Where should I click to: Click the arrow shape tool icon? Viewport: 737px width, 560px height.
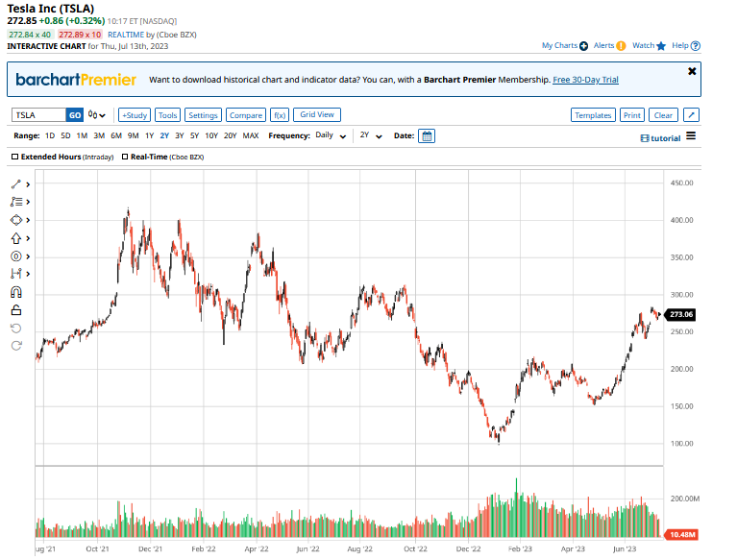pos(15,238)
